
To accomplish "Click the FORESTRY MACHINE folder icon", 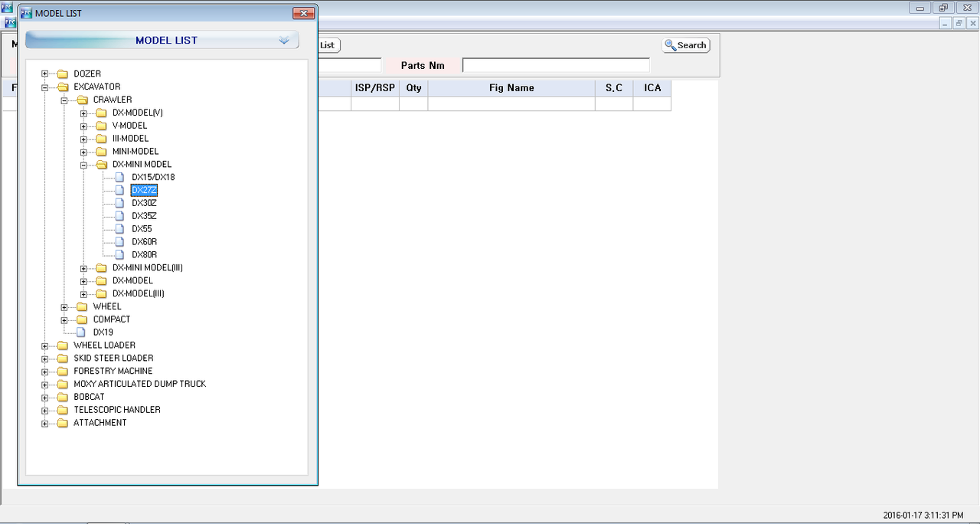I will coord(62,372).
